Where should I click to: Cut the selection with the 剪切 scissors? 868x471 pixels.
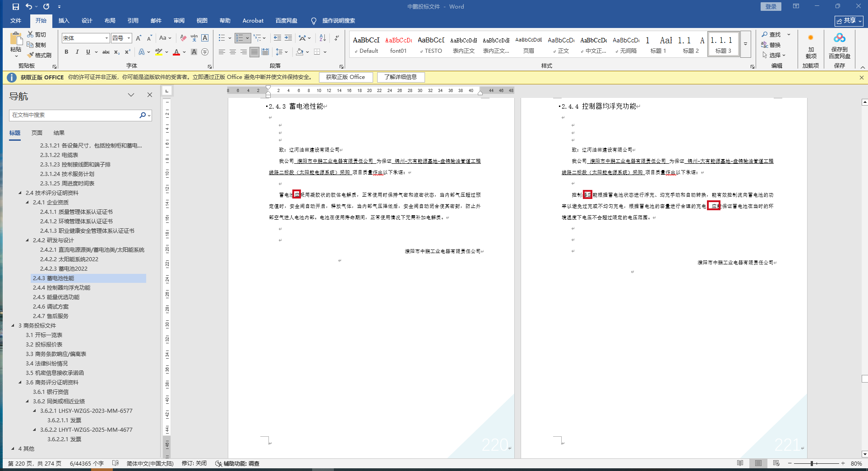pos(37,34)
